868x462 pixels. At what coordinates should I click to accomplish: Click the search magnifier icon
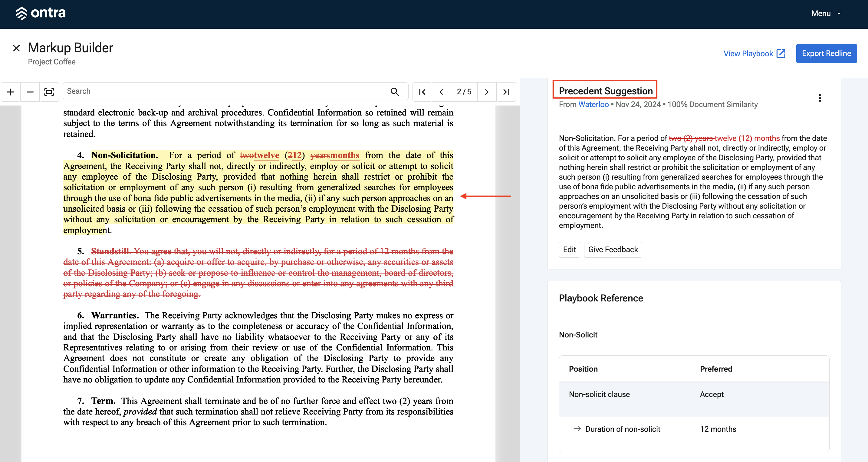click(x=395, y=92)
